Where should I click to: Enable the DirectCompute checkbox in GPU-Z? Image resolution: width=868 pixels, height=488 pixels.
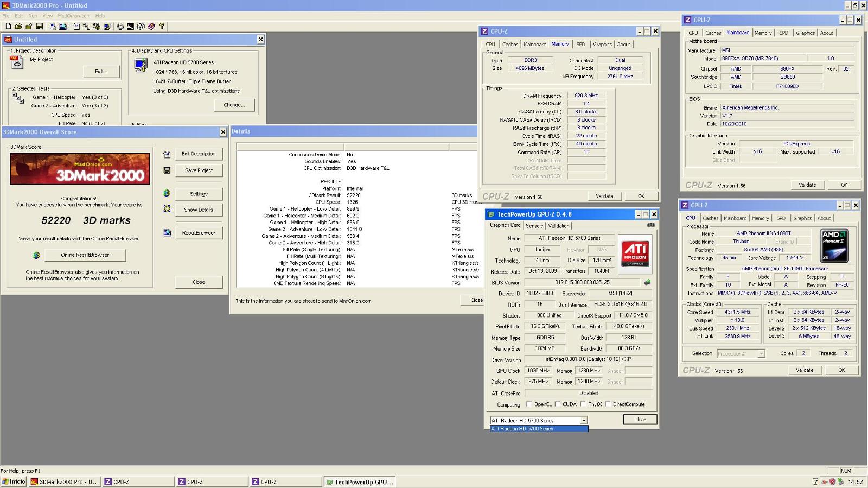pos(608,404)
